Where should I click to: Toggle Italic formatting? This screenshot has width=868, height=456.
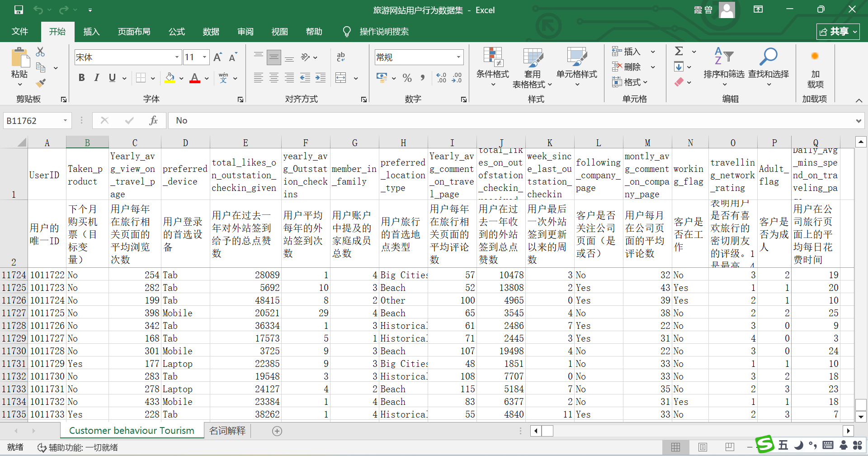pyautogui.click(x=97, y=78)
